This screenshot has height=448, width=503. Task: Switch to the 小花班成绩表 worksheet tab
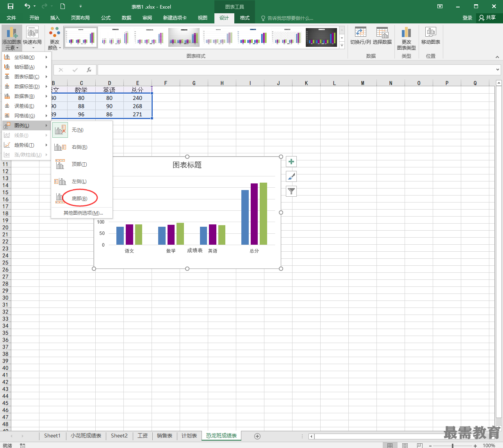[x=86, y=436]
